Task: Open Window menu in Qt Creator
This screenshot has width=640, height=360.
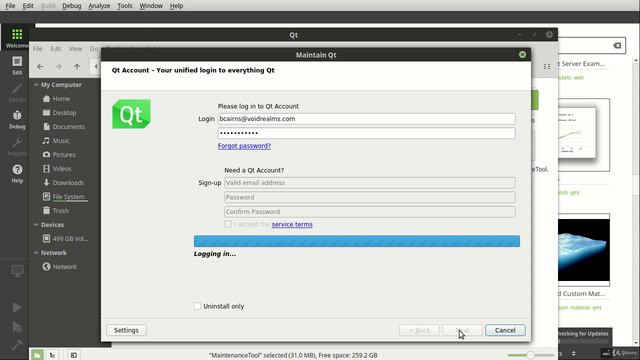Action: pos(151,6)
